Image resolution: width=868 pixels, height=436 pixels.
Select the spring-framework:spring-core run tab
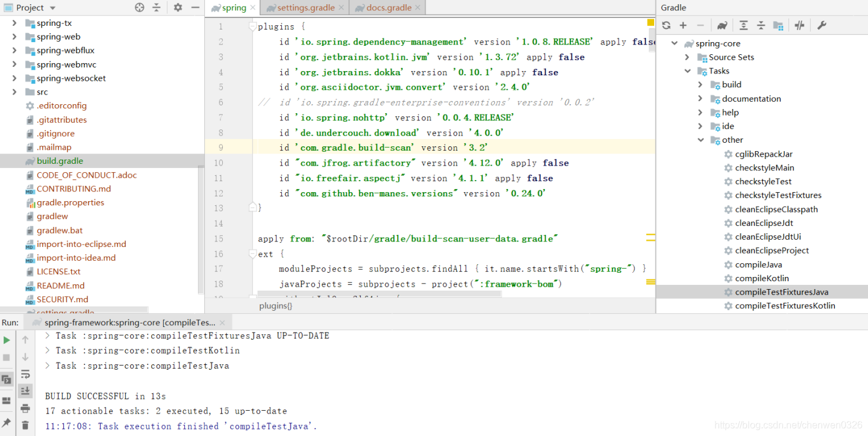click(129, 323)
